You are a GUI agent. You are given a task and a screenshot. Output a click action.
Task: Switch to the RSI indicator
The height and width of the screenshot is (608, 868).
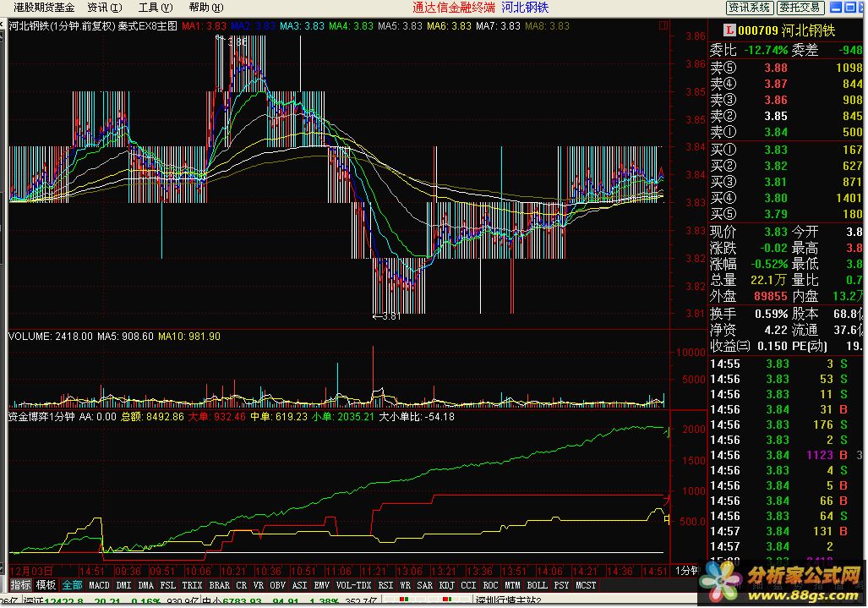click(385, 585)
